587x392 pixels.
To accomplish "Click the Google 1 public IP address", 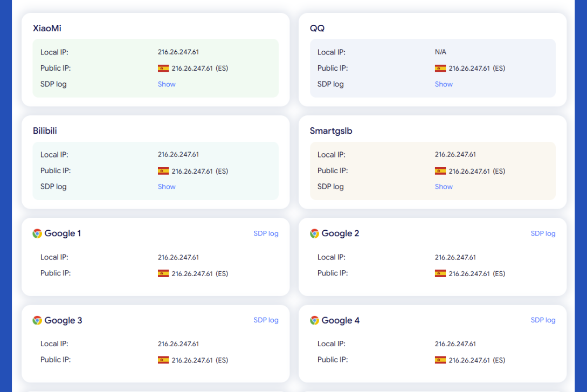I will click(192, 274).
